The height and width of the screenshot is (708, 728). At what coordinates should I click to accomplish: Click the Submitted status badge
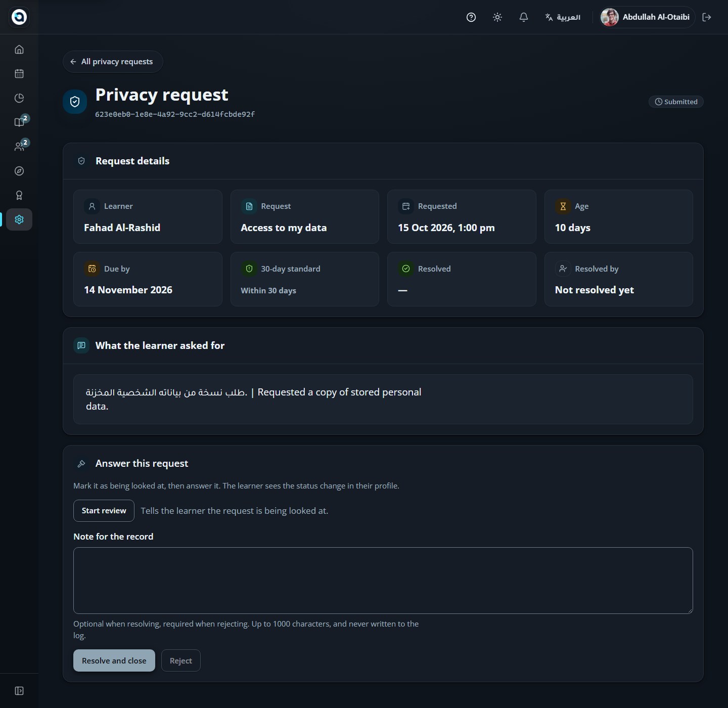click(676, 102)
